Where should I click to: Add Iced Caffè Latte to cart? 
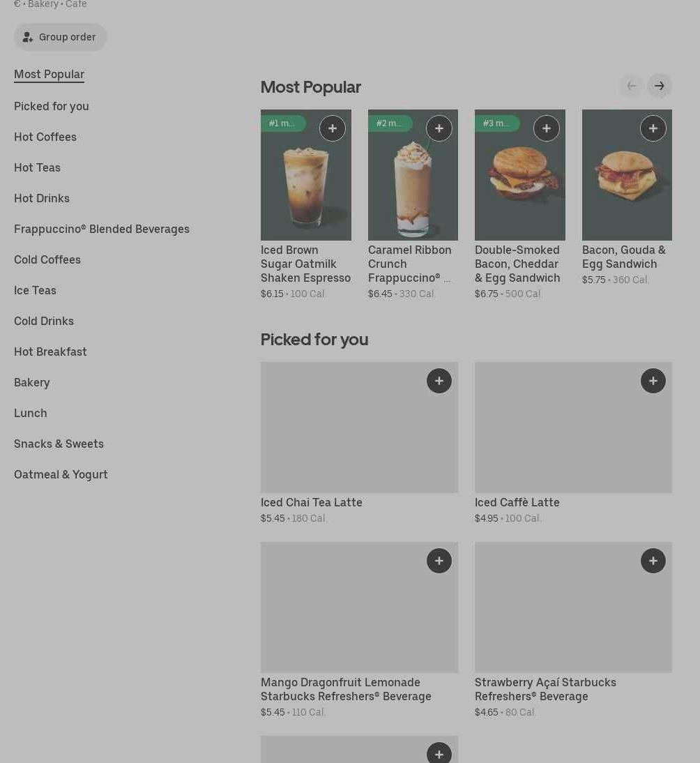[653, 381]
